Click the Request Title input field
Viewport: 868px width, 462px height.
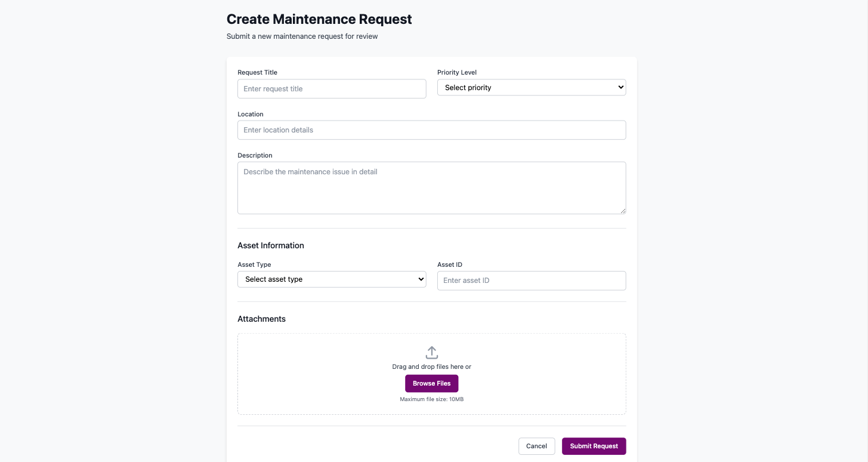[x=332, y=88]
